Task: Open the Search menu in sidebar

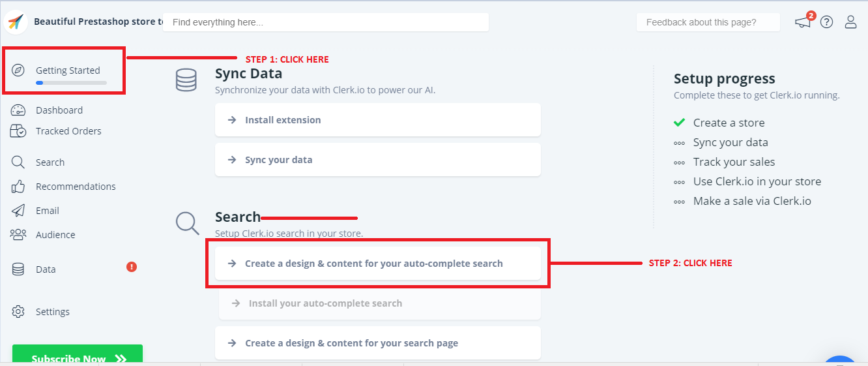Action: click(50, 162)
